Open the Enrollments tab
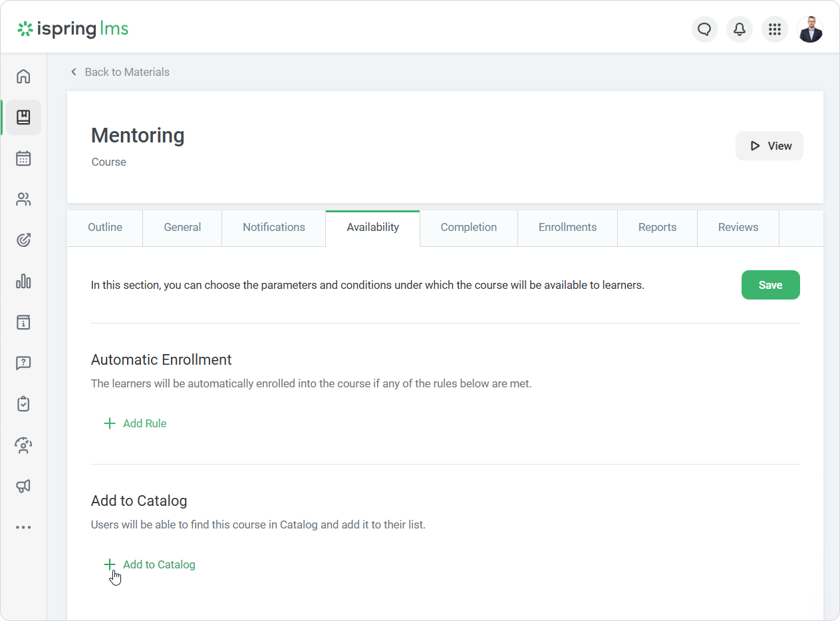This screenshot has height=621, width=840. point(567,228)
